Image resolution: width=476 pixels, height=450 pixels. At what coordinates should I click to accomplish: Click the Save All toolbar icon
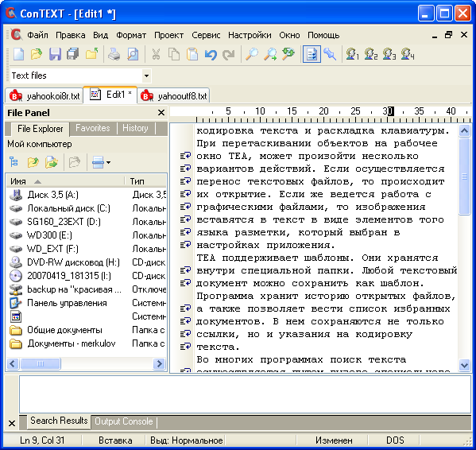[x=73, y=54]
